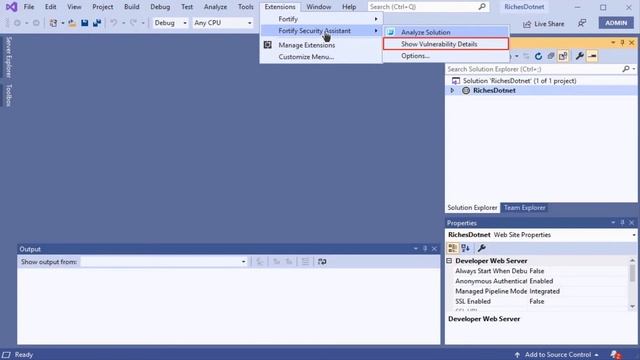640x360 pixels.
Task: Open RichesDotnet Web Site Properties object dropdown
Action: click(633, 235)
